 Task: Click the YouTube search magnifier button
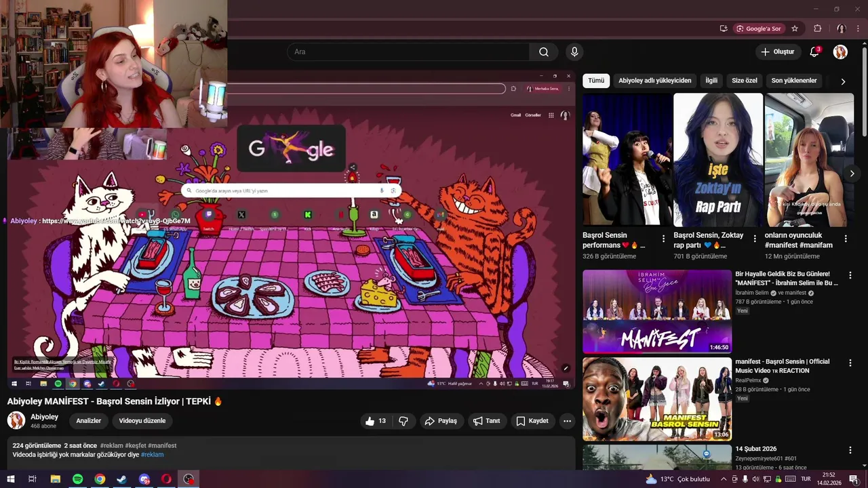click(544, 52)
